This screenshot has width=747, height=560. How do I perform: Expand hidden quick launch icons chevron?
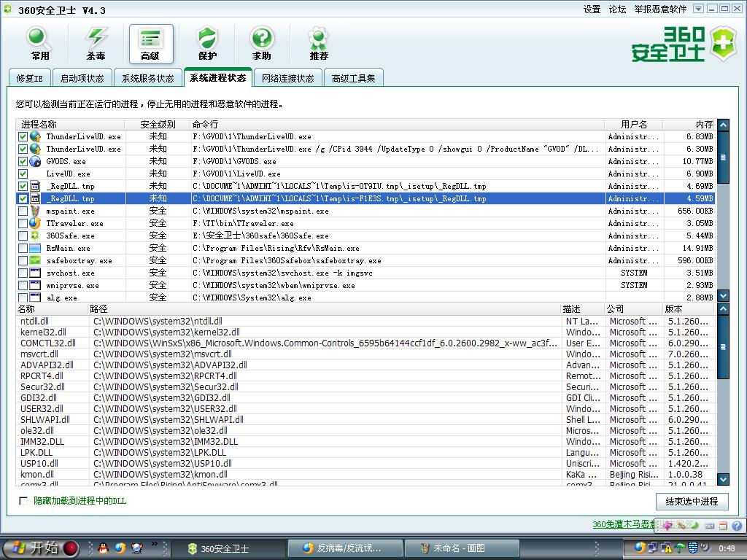[155, 544]
